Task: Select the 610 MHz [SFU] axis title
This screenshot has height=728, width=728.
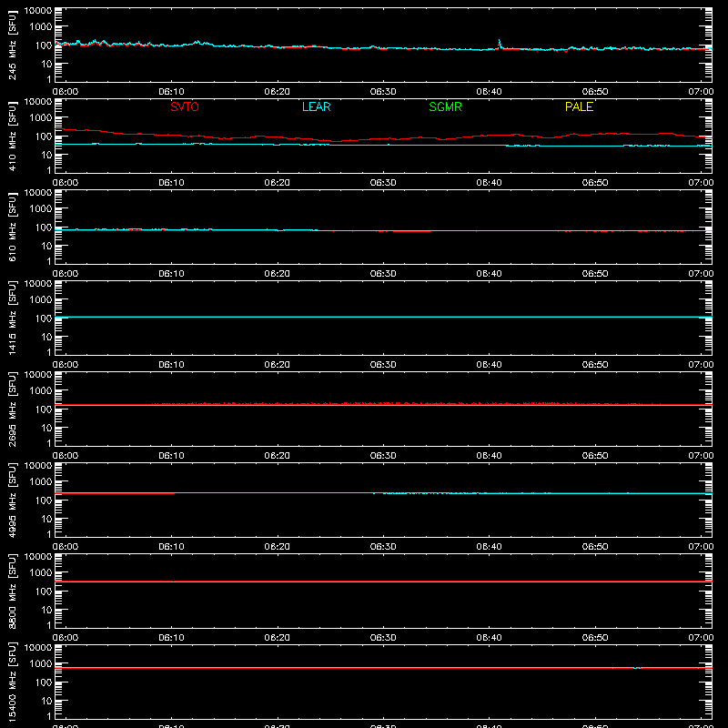Action: (x=12, y=227)
